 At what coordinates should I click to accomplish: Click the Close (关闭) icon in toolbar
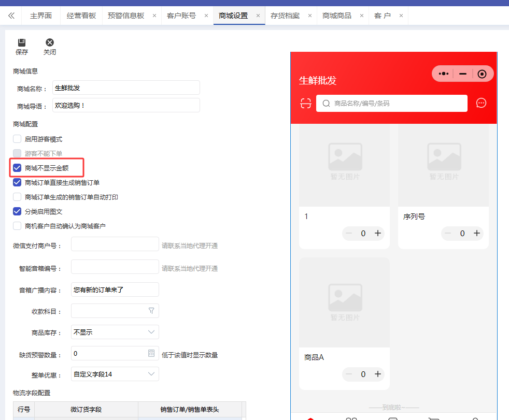[x=50, y=43]
